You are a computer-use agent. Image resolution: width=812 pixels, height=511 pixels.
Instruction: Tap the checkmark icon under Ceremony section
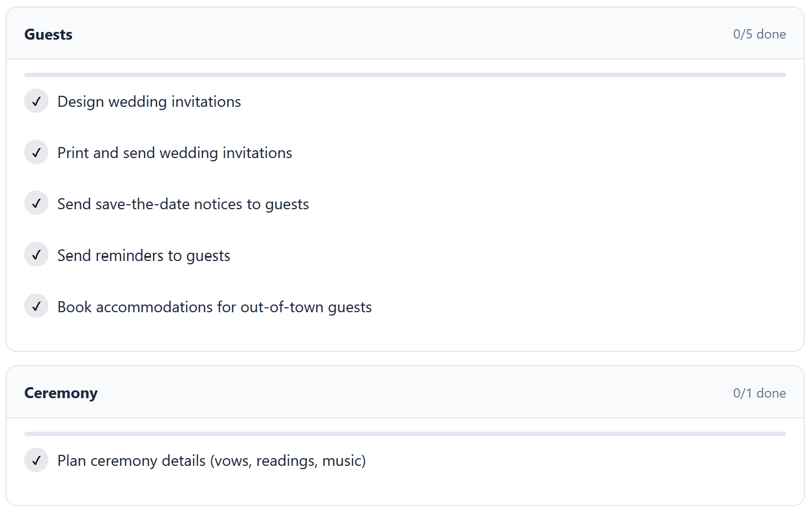36,460
